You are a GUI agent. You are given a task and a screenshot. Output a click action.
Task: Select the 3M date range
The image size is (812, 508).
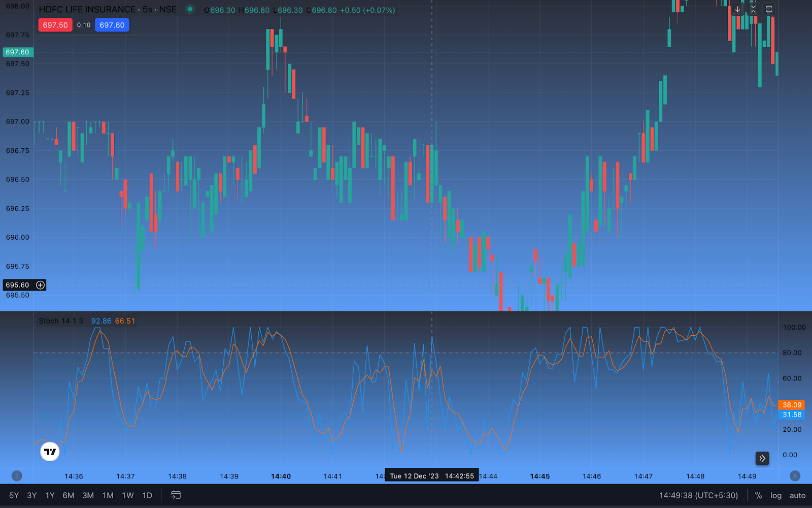88,495
